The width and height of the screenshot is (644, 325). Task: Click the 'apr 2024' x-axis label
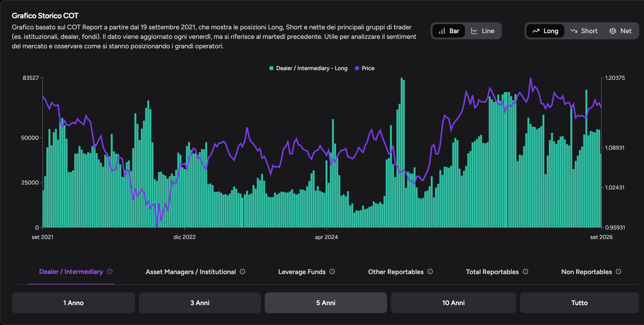click(326, 237)
